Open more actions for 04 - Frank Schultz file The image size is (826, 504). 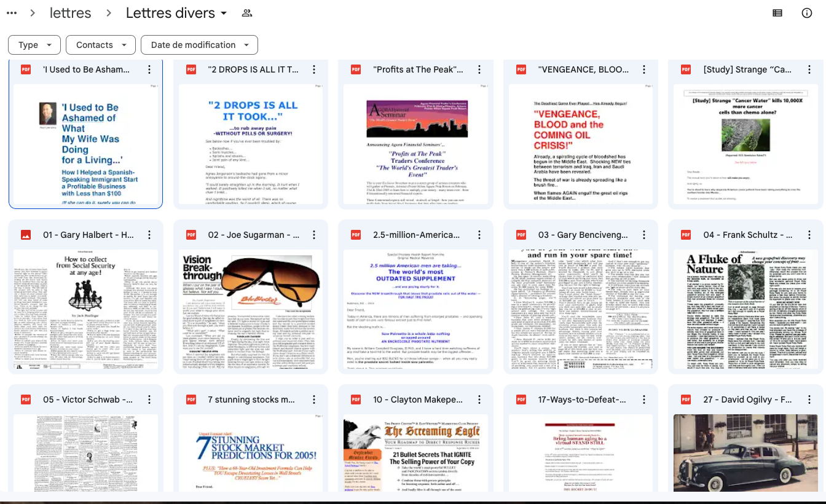click(x=809, y=235)
